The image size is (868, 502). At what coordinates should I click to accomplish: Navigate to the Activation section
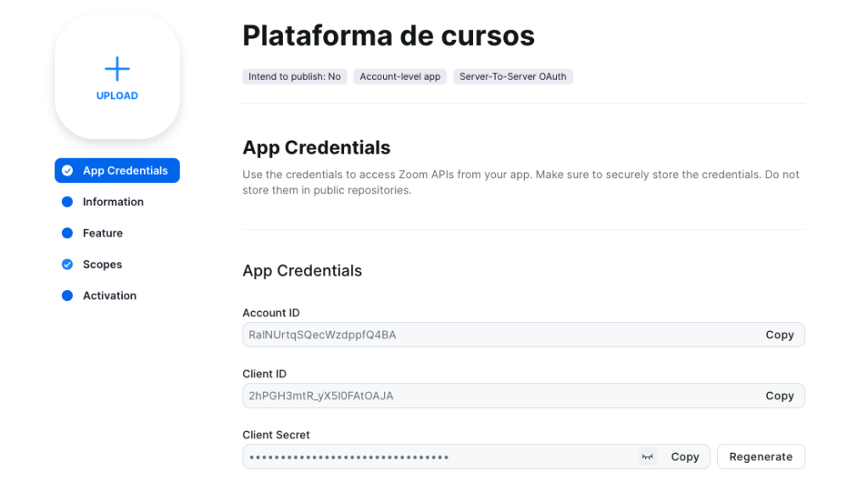109,296
